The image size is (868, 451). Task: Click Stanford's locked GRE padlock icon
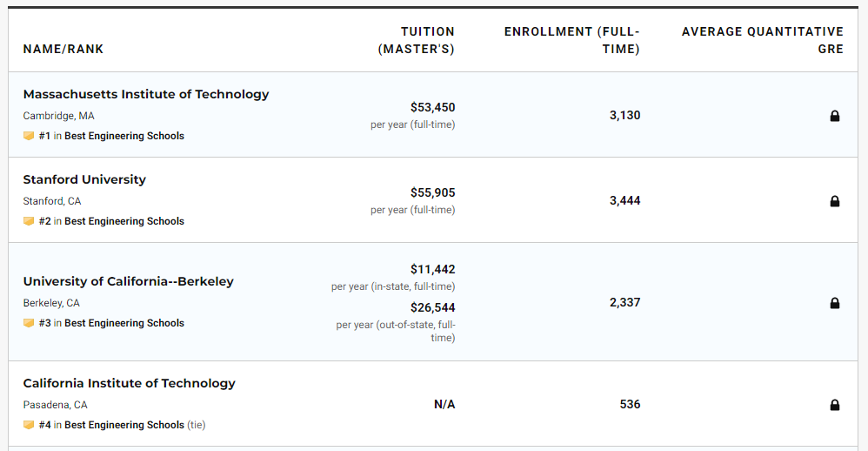coord(835,201)
